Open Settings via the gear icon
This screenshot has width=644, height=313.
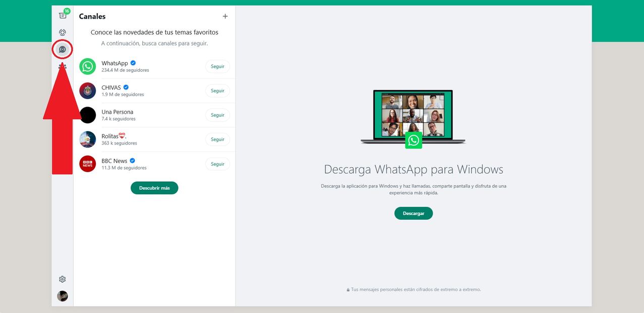[63, 279]
